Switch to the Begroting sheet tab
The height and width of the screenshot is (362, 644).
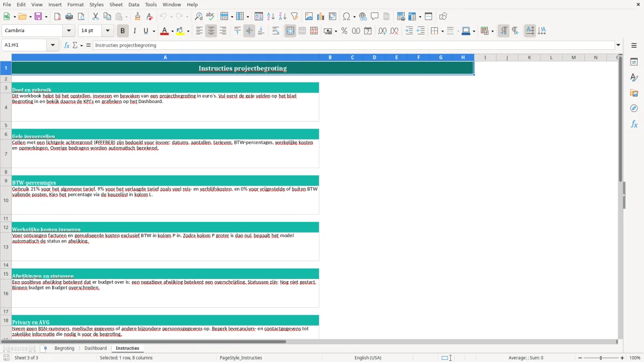pos(64,349)
